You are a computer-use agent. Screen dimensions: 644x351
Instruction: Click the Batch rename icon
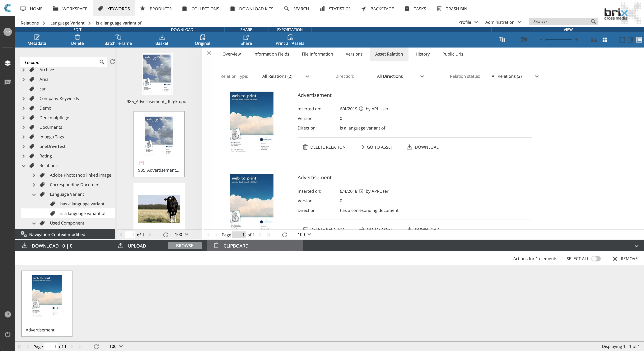click(118, 38)
